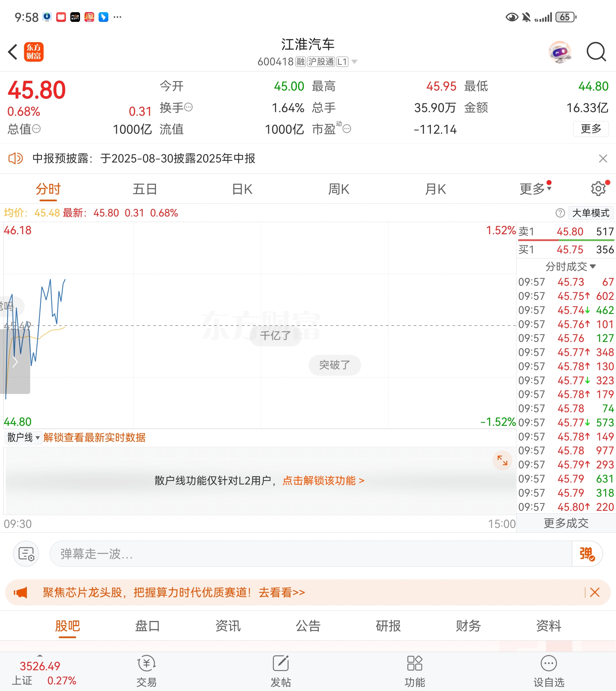Tap the orange megaphone banner icon
The width and height of the screenshot is (616, 691).
pyautogui.click(x=20, y=592)
